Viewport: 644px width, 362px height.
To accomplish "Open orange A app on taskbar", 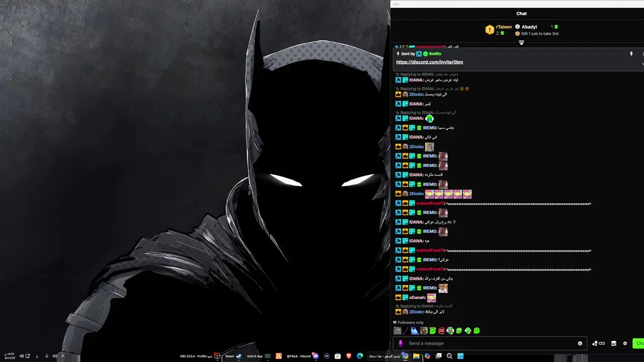I will click(278, 356).
